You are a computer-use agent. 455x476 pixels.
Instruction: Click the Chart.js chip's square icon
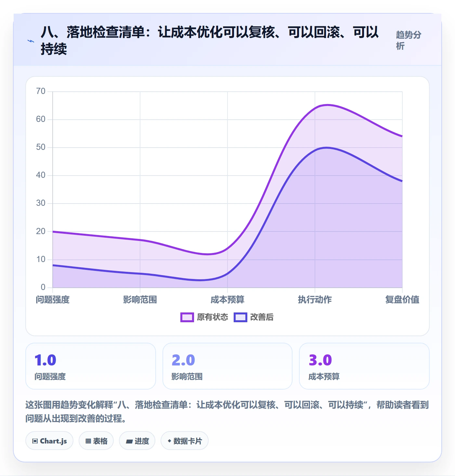click(35, 441)
